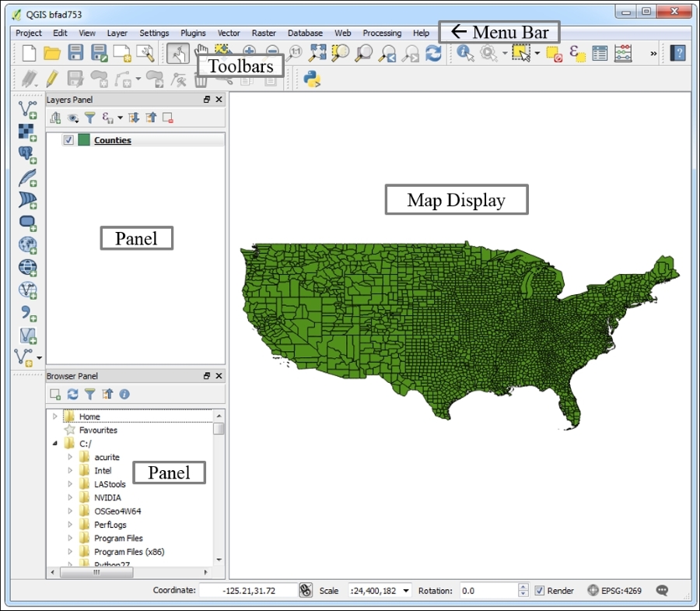
Task: Click the Zoom Next icon
Action: tap(410, 53)
